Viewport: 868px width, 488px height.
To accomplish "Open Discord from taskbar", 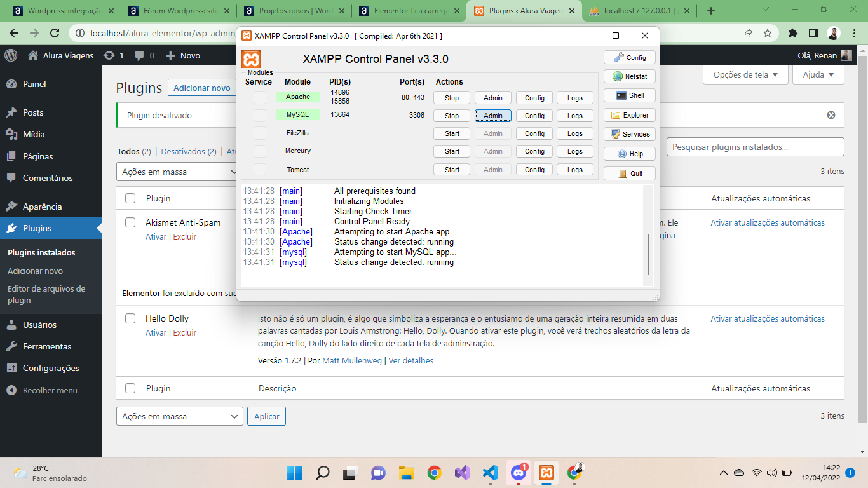I will (x=518, y=473).
